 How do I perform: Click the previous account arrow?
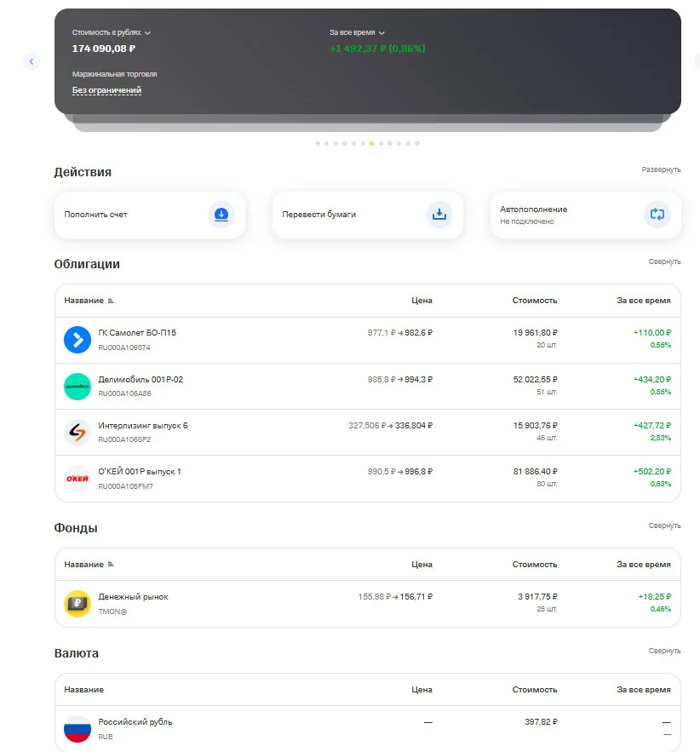[32, 61]
